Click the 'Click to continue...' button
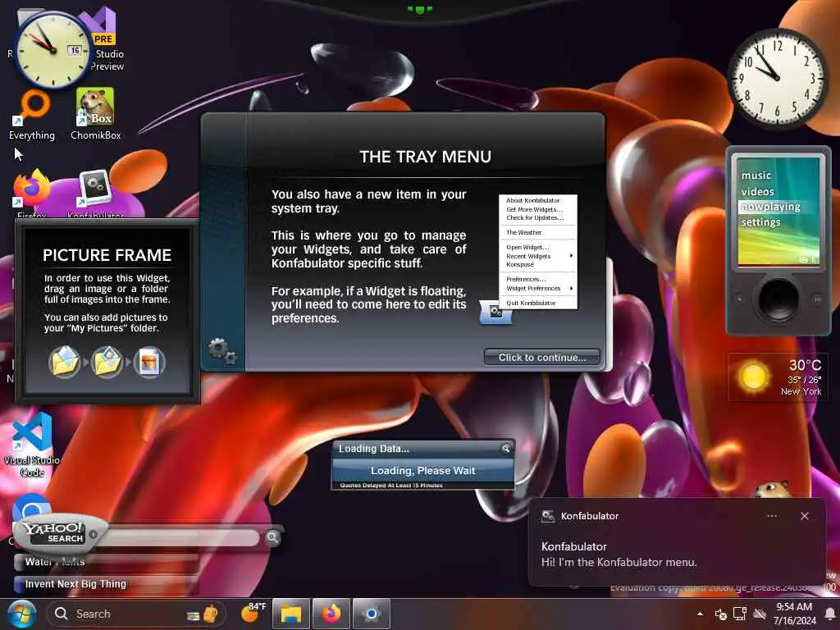Viewport: 840px width, 630px height. pos(541,358)
